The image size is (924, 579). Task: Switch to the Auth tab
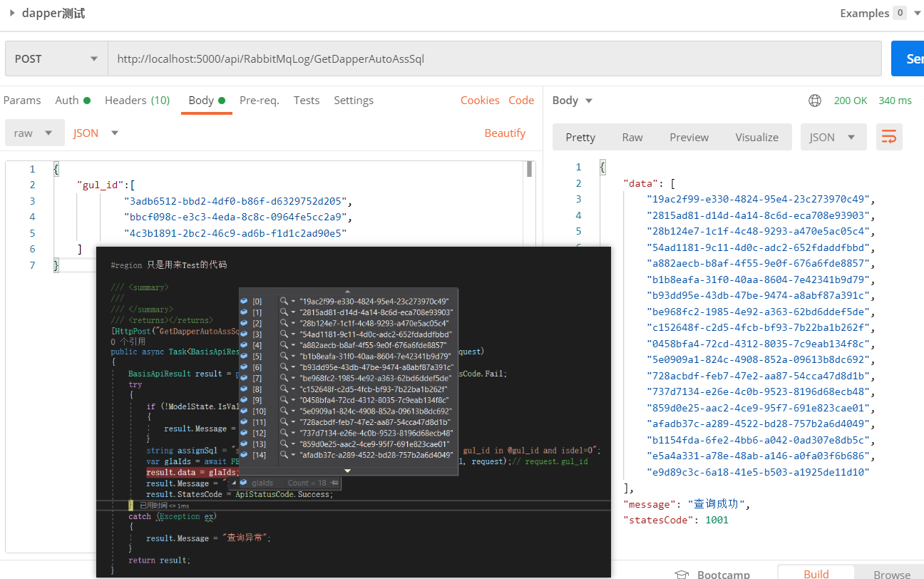[73, 101]
